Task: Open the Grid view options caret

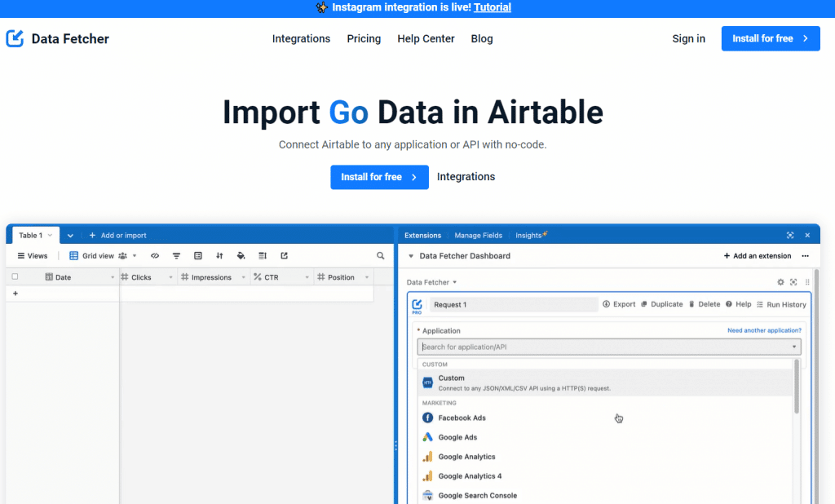Action: [x=135, y=256]
